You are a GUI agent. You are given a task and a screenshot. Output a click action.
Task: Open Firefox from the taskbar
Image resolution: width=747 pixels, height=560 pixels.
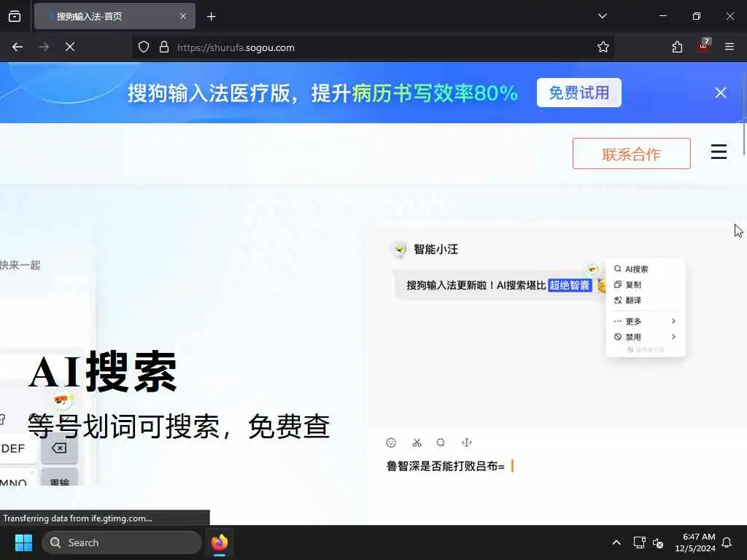[x=220, y=542]
